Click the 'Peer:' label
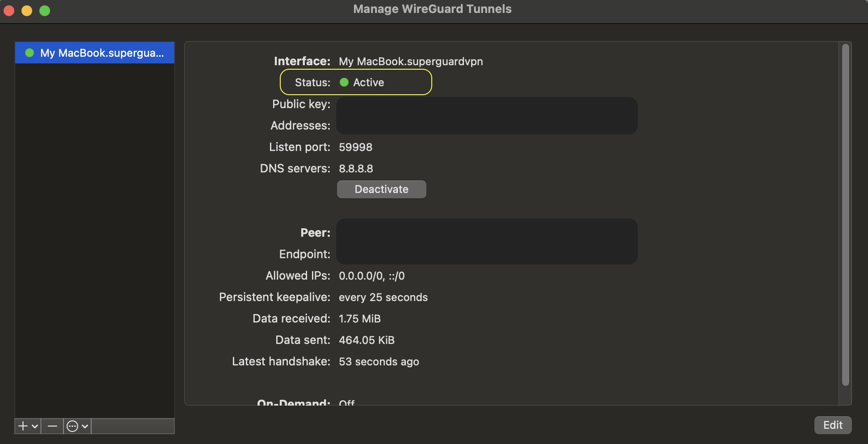Image resolution: width=868 pixels, height=444 pixels. (316, 233)
